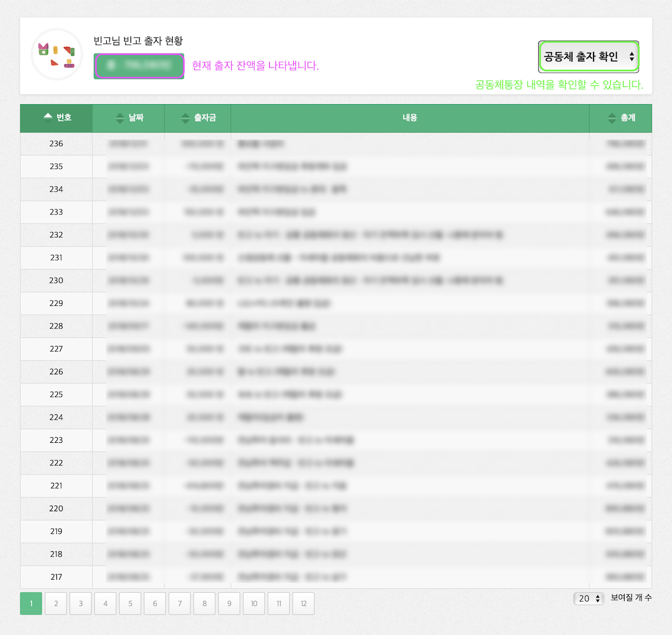Open the 공동체 출자 확인 dropdown
672x635 pixels.
point(588,57)
